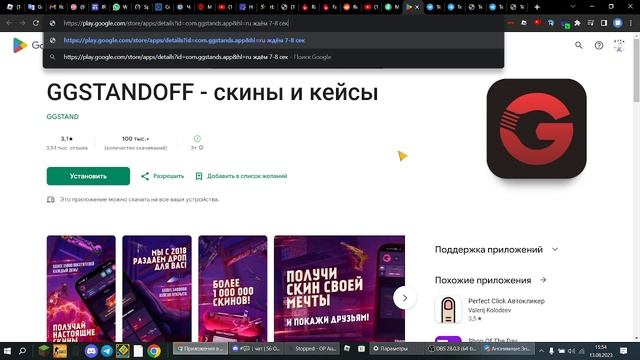The image size is (640, 360).
Task: Open Chrome three-dot menu
Action: pos(632,23)
